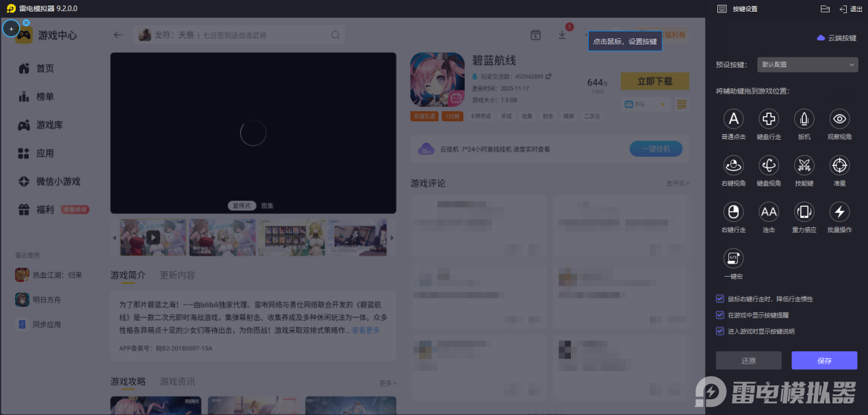The image size is (868, 415).
Task: Click 退出 to exit key settings
Action: 851,9
